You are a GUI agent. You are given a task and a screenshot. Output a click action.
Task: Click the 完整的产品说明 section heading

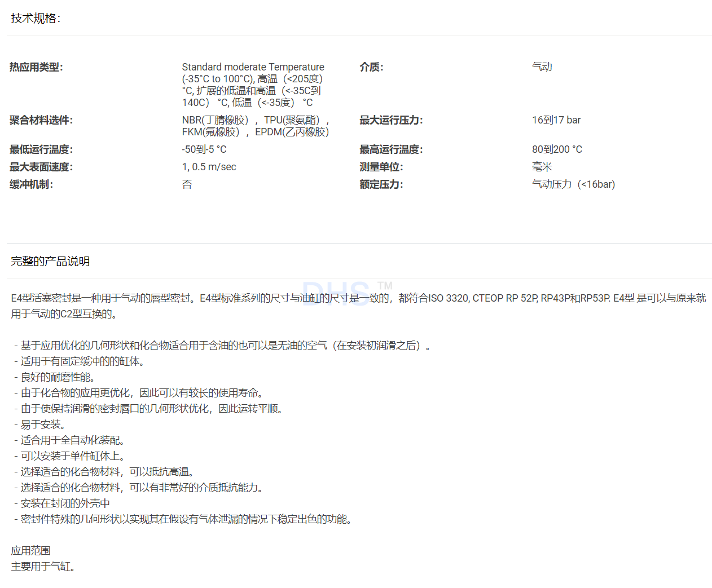pyautogui.click(x=50, y=262)
